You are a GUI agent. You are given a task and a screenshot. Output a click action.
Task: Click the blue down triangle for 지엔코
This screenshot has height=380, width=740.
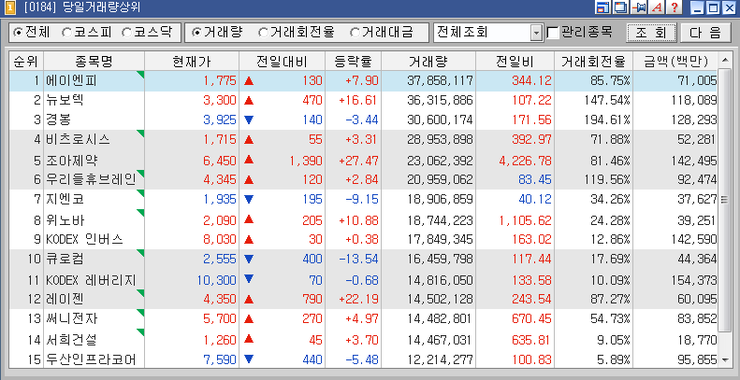pos(249,200)
